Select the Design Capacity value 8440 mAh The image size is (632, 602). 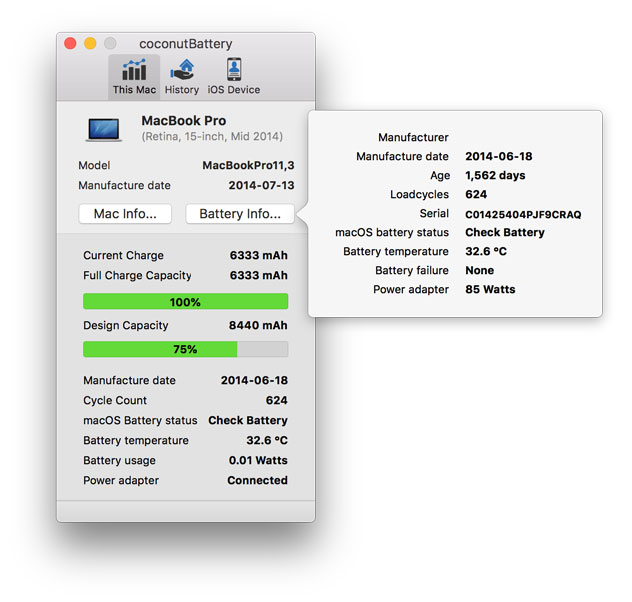(x=258, y=325)
